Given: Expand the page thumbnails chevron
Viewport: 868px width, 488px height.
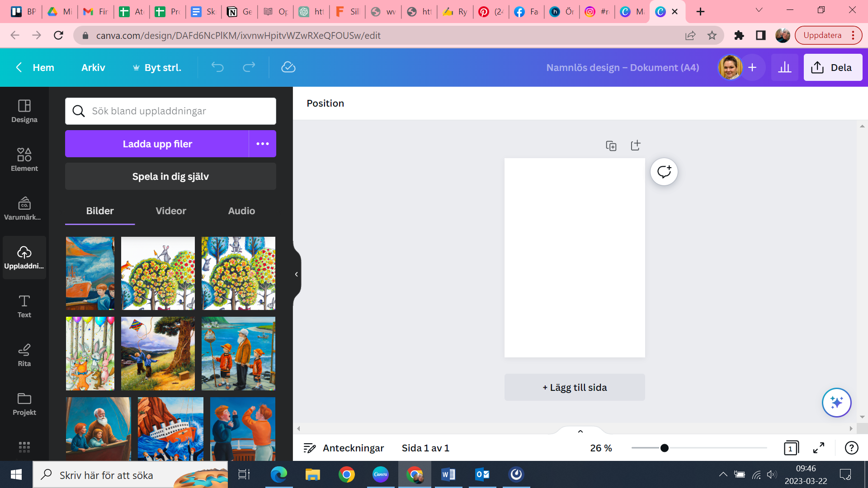Looking at the screenshot, I should (580, 431).
